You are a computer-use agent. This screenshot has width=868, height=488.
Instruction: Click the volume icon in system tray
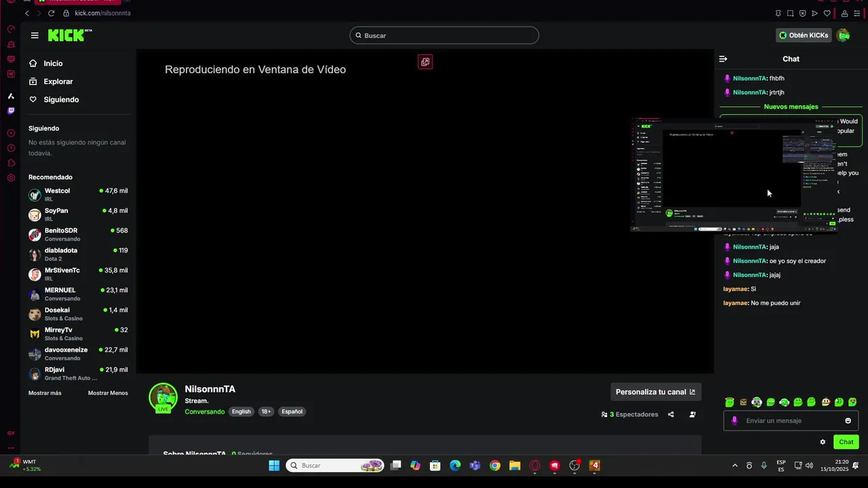[809, 466]
